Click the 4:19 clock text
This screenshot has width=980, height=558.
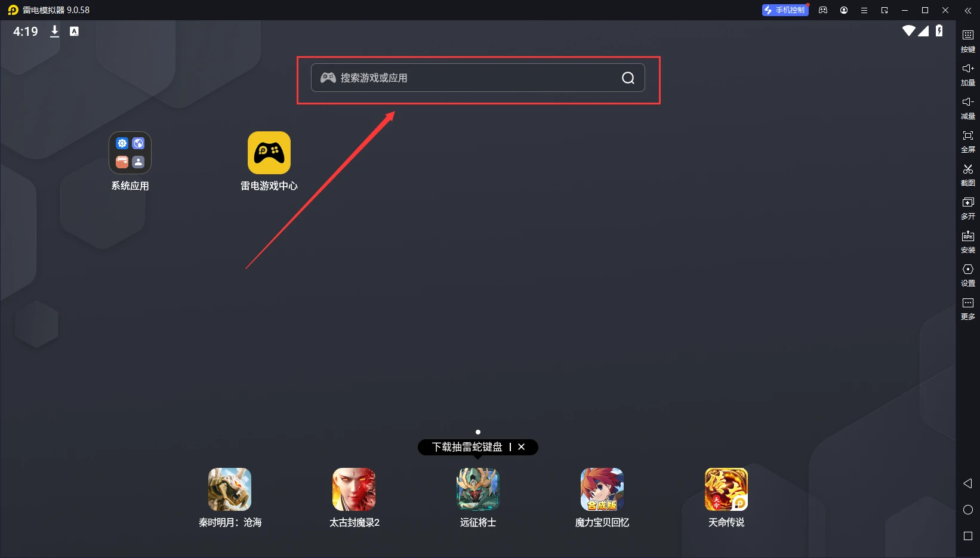pos(26,31)
